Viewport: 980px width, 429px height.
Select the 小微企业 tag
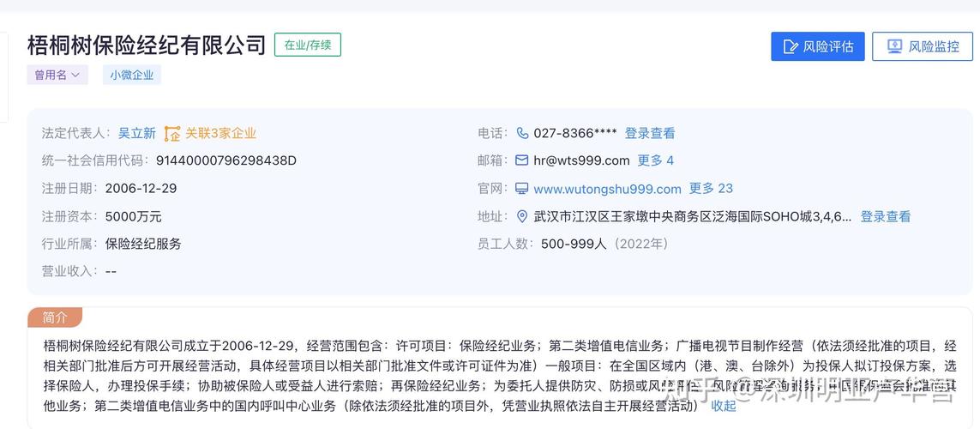[132, 75]
